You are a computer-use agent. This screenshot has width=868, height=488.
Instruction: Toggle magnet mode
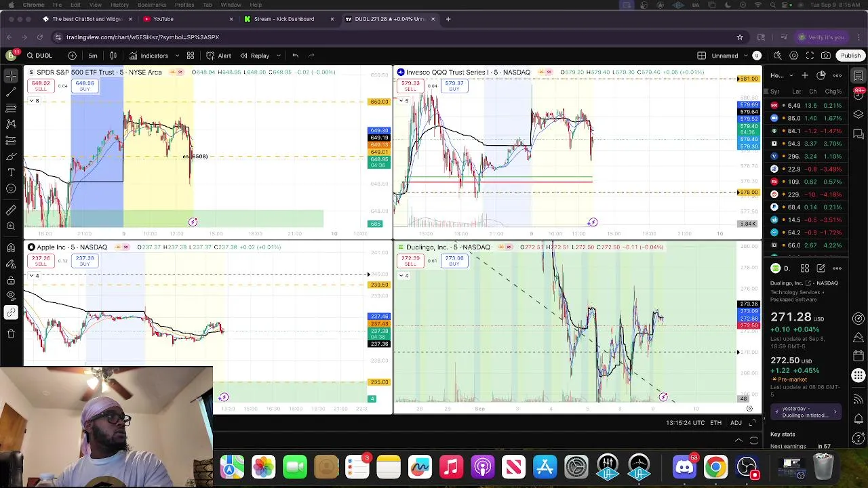pyautogui.click(x=11, y=247)
